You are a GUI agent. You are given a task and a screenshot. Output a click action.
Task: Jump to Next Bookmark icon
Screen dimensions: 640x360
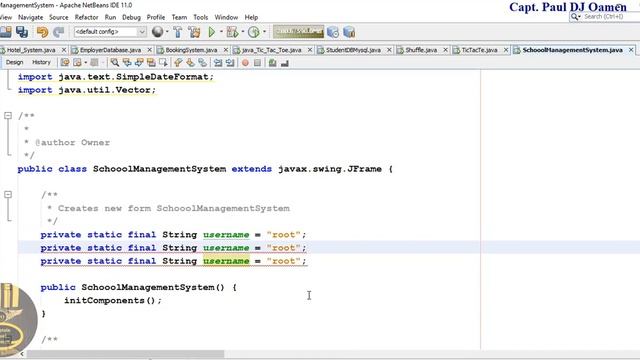[x=190, y=62]
